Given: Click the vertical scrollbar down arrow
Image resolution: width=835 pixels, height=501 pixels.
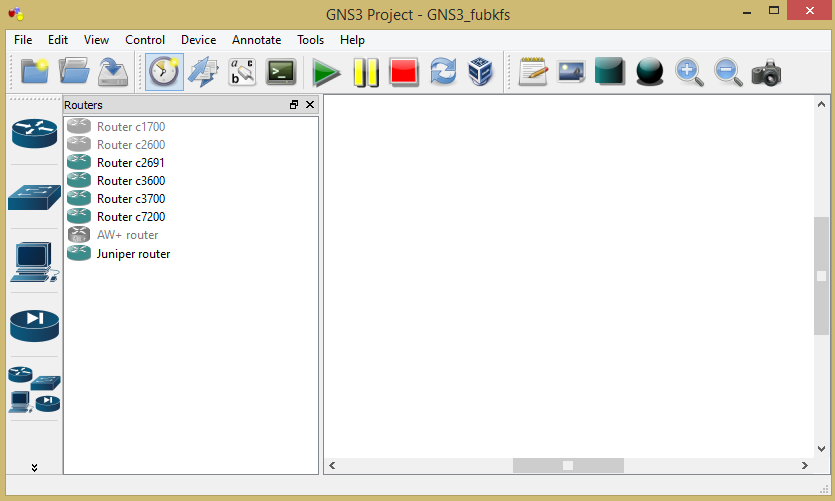Looking at the screenshot, I should pyautogui.click(x=821, y=449).
